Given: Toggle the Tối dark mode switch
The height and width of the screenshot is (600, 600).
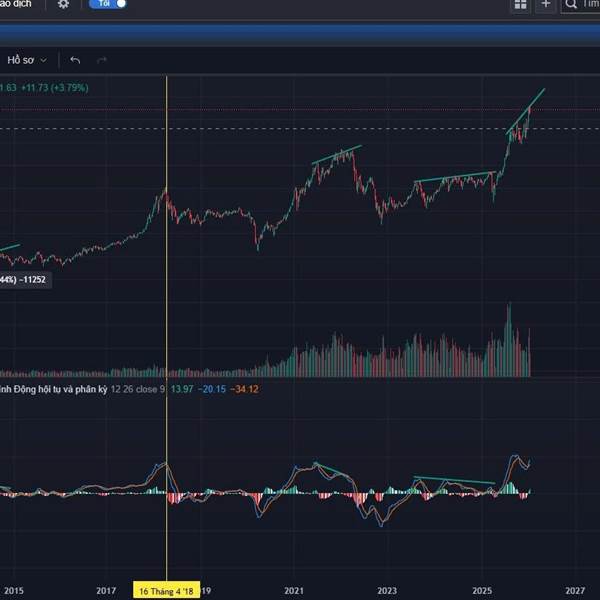Looking at the screenshot, I should tap(108, 4).
